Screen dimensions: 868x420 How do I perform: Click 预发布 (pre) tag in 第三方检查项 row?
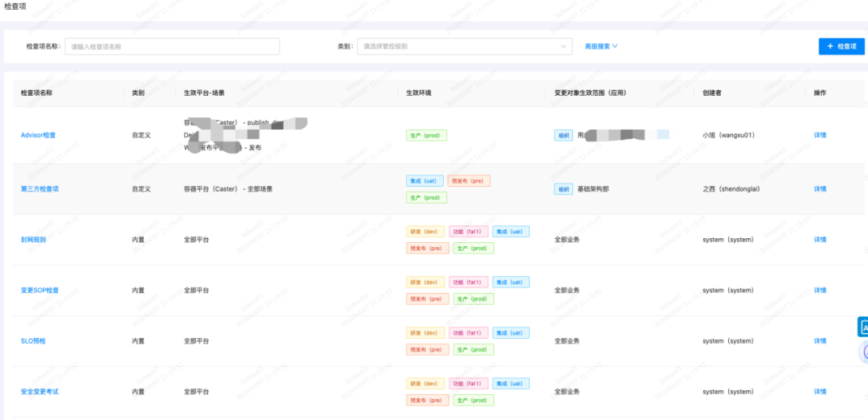tap(469, 181)
